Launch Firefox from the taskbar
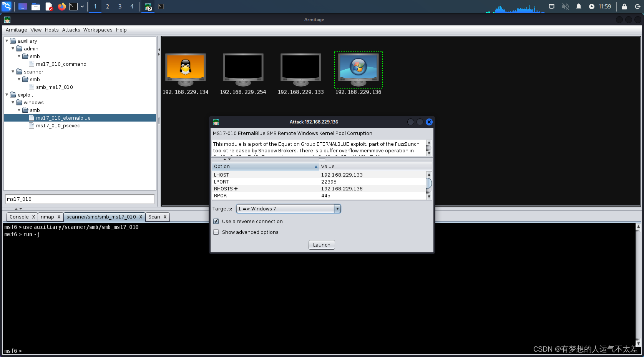Screen dimensions: 644x357 click(61, 7)
